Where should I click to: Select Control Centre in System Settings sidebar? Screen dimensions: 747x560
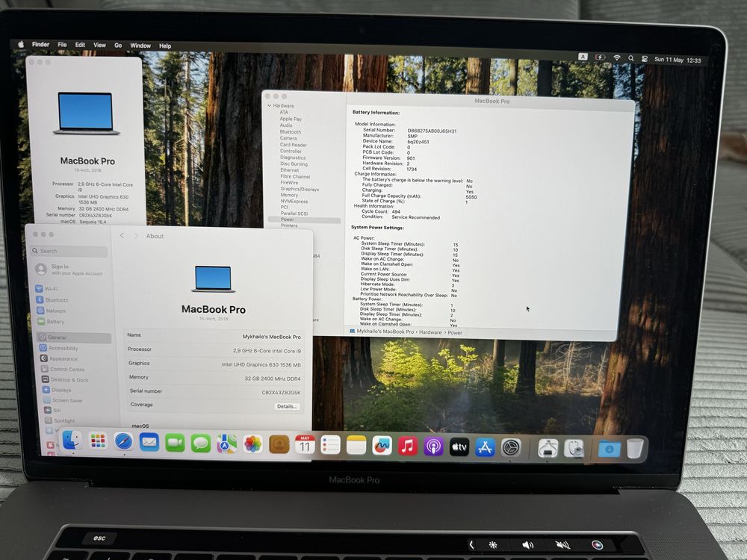pyautogui.click(x=63, y=369)
